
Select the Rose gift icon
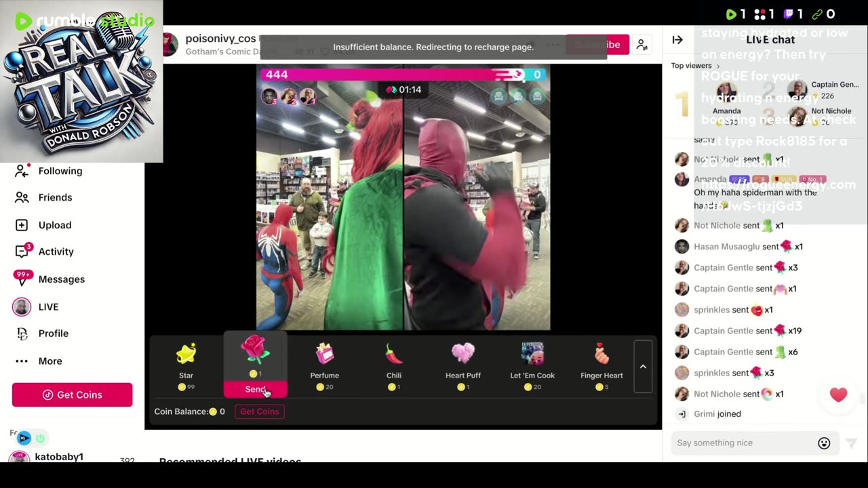255,349
